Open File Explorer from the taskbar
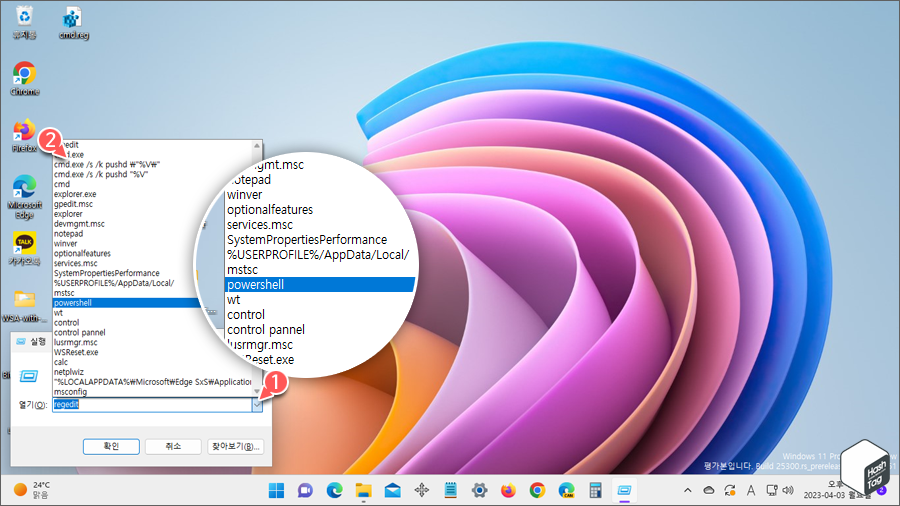The height and width of the screenshot is (506, 900). coord(363,491)
